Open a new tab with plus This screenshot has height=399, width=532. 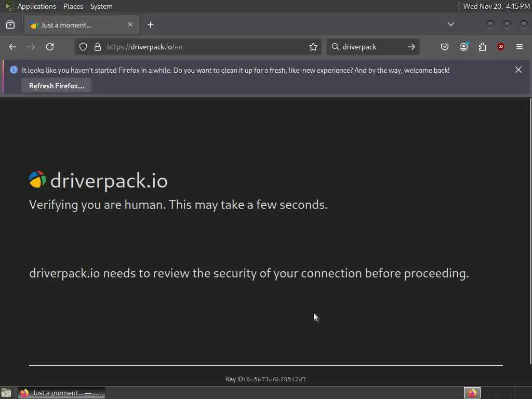[x=151, y=25]
